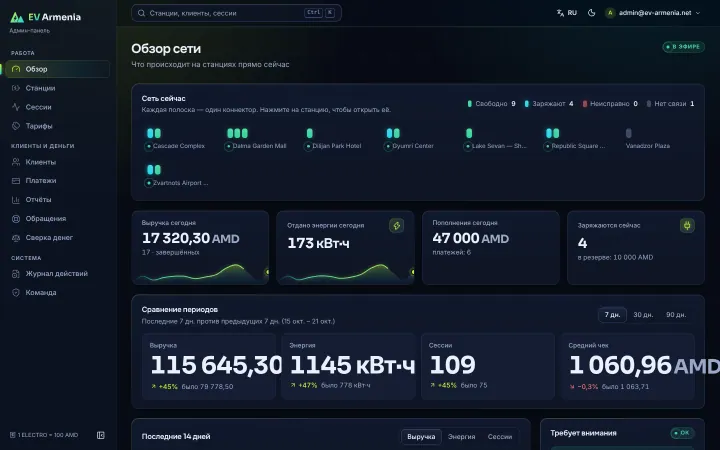Click lightning icon on energy card
The height and width of the screenshot is (450, 720).
click(x=396, y=225)
